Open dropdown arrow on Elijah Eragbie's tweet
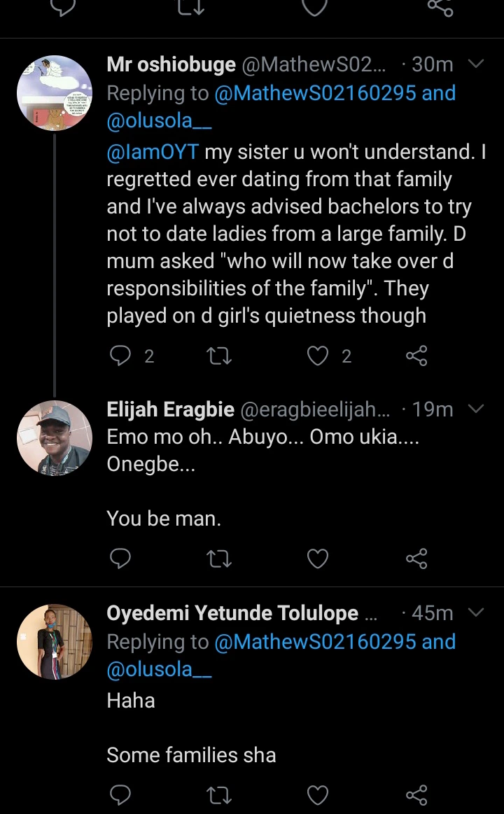504x814 pixels. click(476, 409)
